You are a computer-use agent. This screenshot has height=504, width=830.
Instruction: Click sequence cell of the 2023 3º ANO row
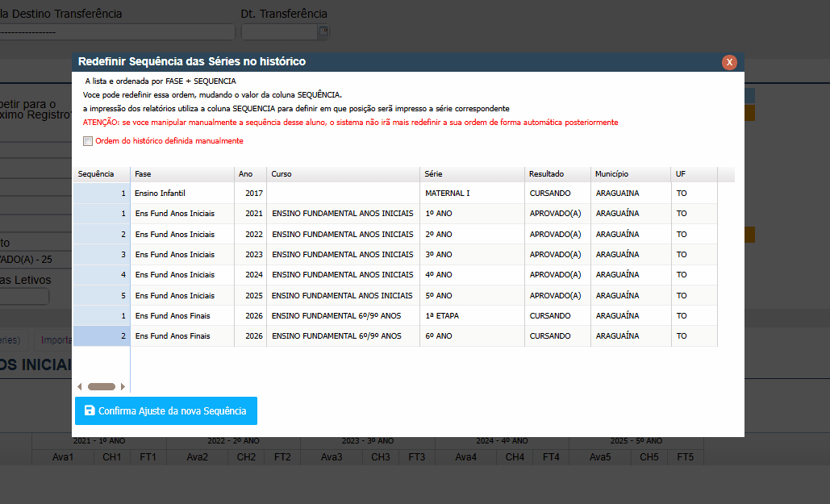point(101,255)
